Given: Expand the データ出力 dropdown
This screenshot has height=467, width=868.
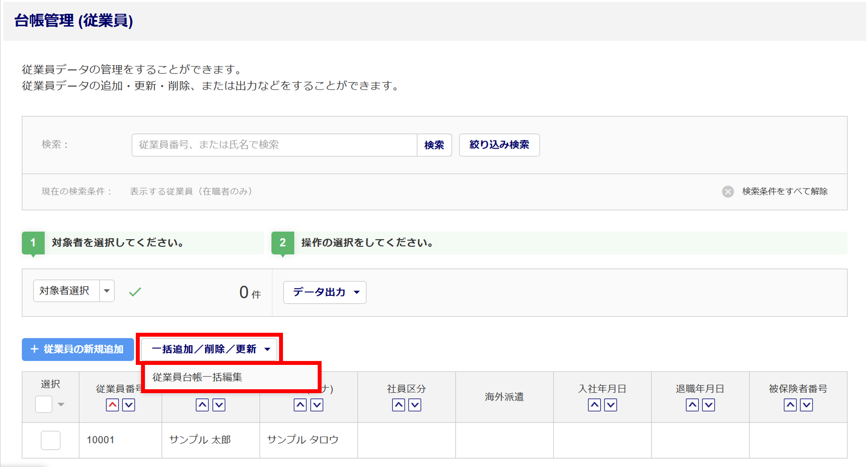Looking at the screenshot, I should [x=325, y=292].
